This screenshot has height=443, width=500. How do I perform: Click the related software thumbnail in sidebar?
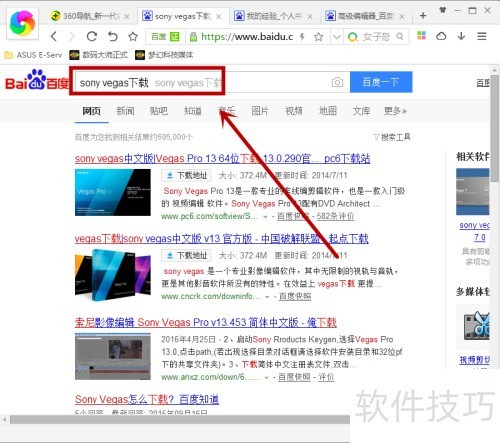473,192
